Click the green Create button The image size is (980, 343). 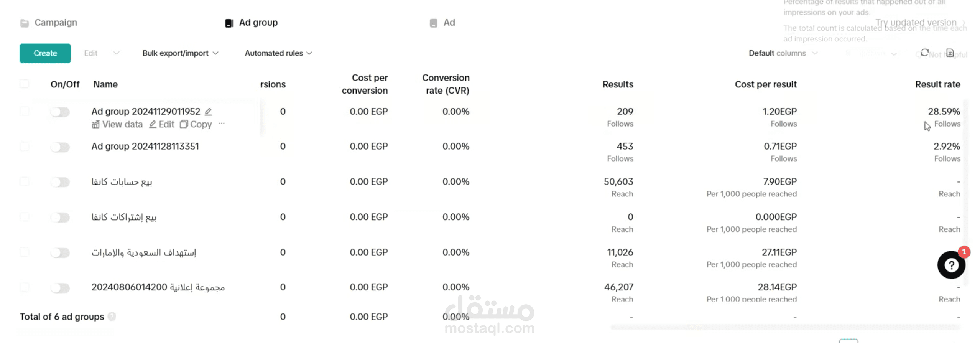(45, 53)
